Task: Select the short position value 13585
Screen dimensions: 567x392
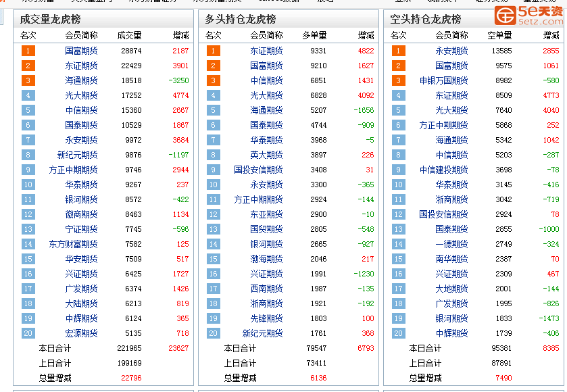Action: [501, 51]
